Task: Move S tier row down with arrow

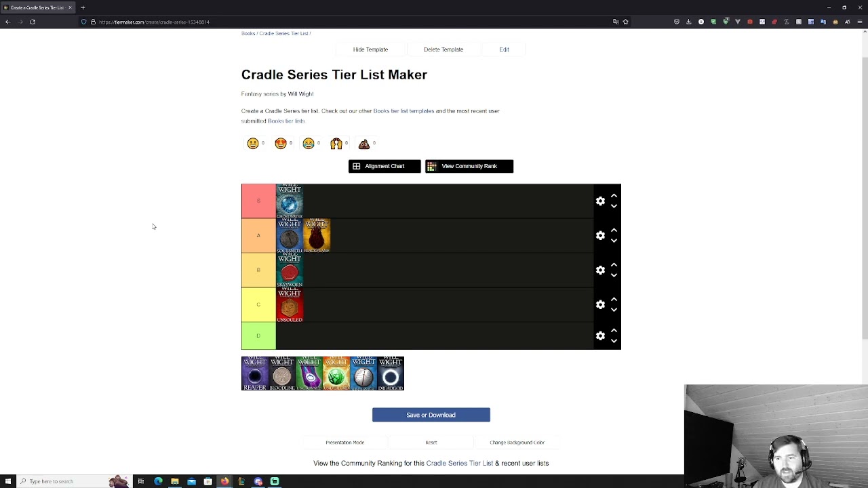Action: (614, 206)
